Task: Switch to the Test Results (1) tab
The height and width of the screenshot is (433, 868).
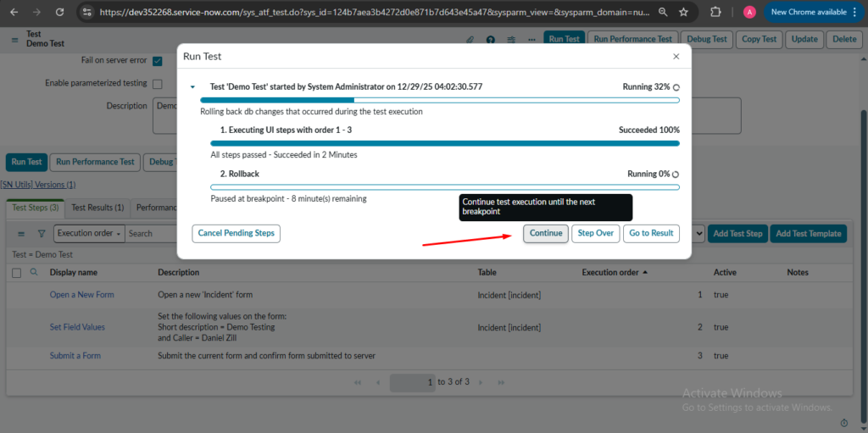Action: [x=97, y=208]
